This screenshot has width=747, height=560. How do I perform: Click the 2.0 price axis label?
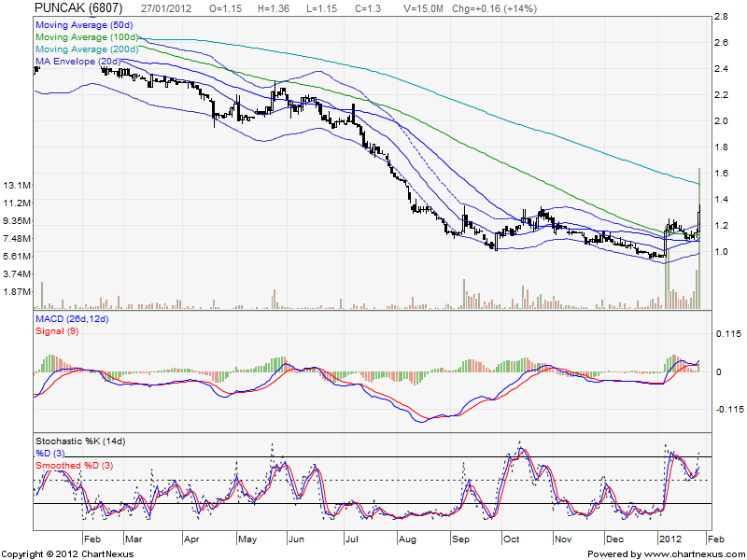tap(721, 121)
